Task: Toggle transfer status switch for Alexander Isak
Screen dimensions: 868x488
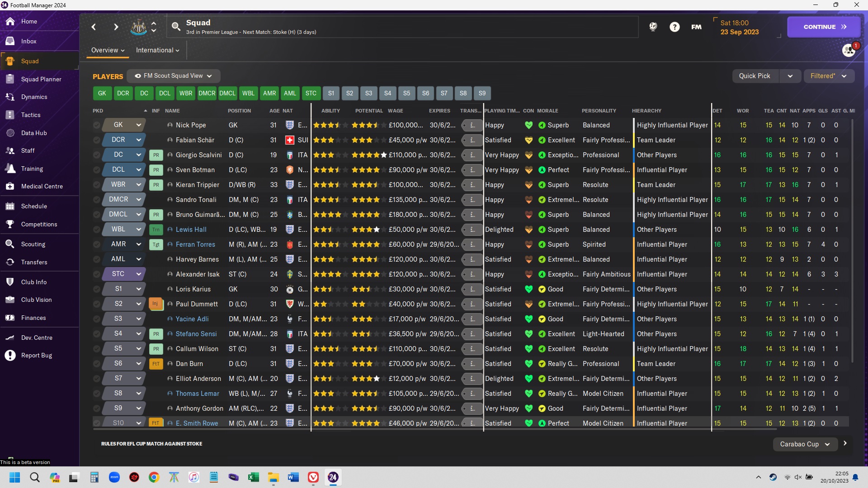Action: (472, 274)
